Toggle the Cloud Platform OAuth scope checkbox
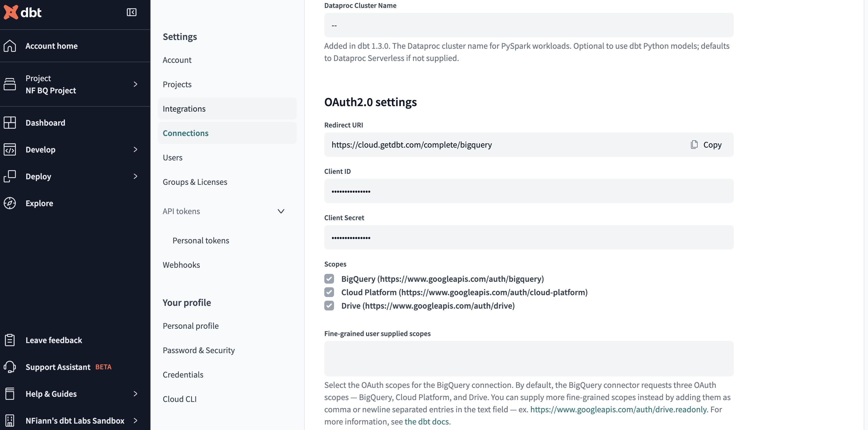 tap(329, 292)
